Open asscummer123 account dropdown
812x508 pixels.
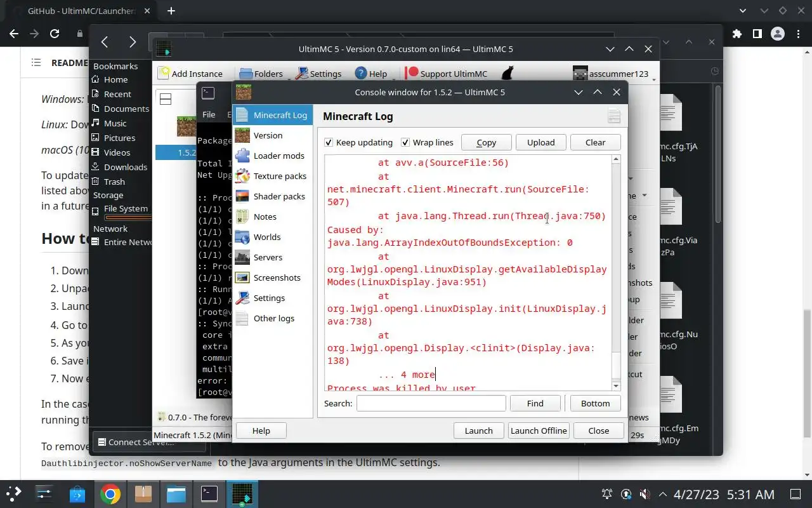click(x=612, y=74)
